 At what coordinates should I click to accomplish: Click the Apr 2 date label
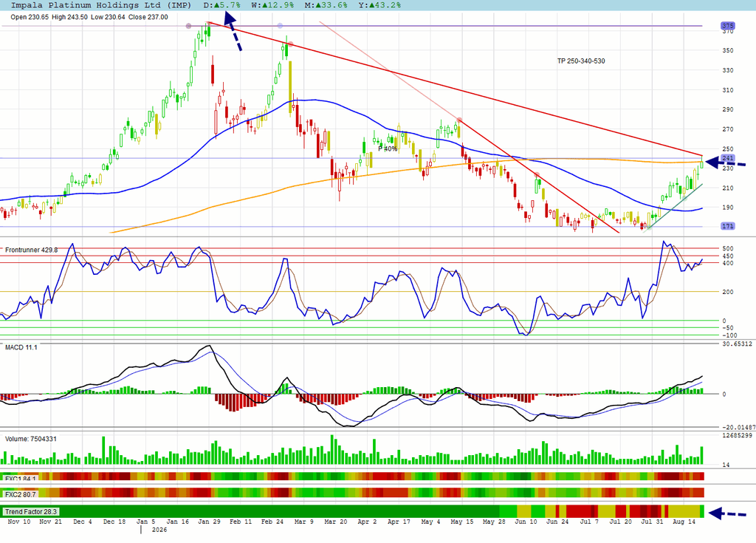pos(367,522)
